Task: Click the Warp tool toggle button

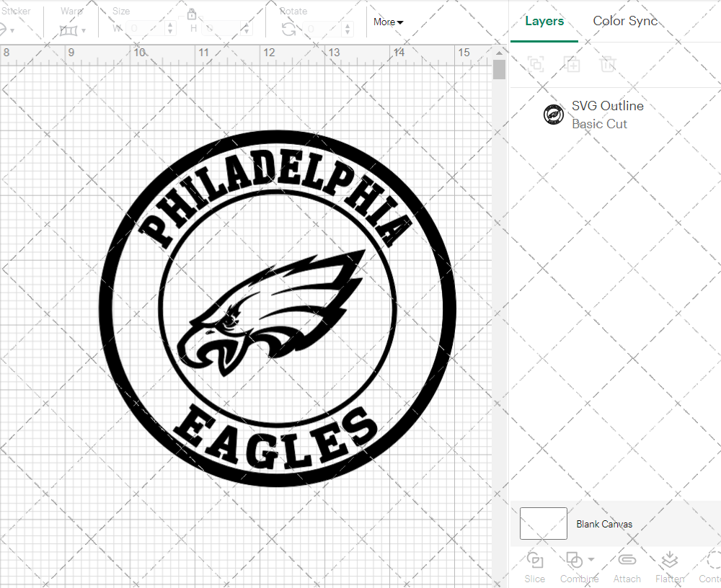Action: [x=70, y=30]
